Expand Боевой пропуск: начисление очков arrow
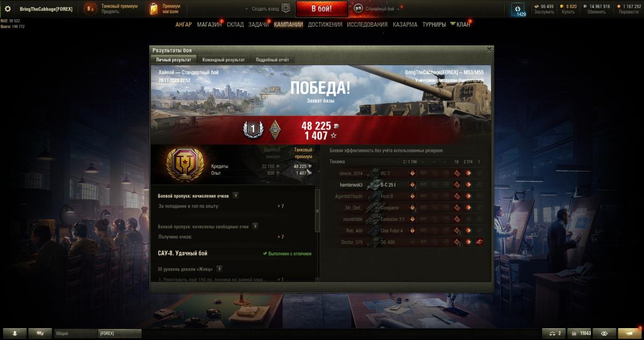Screen dimensions: 644x340 [x=236, y=196]
